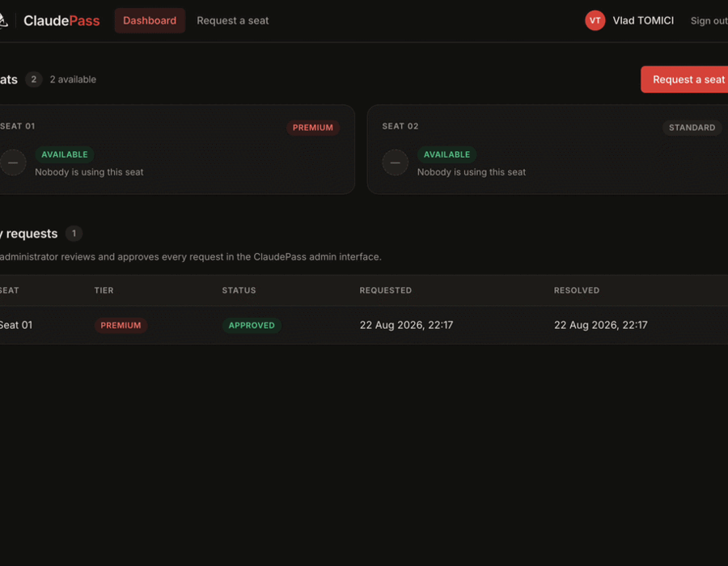Click the REQUESTED column header
The width and height of the screenshot is (728, 566).
(385, 290)
